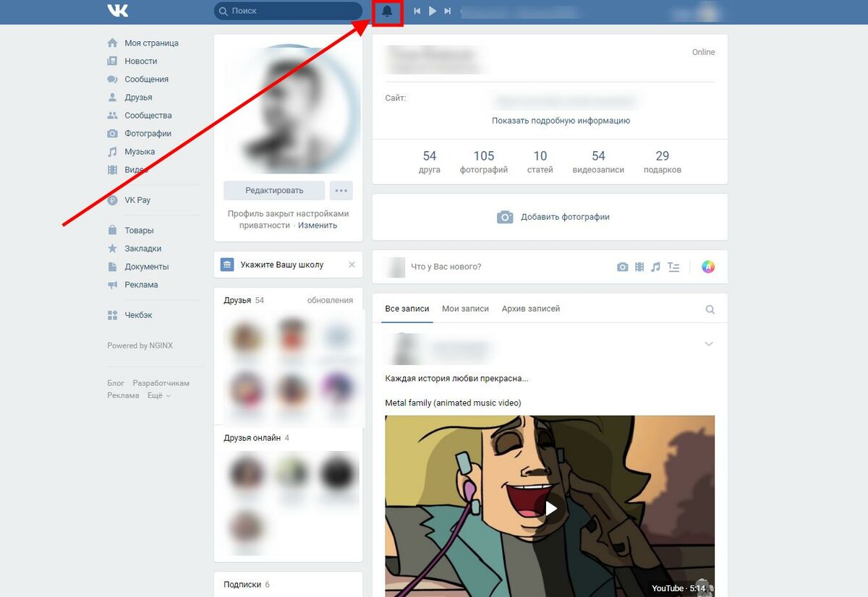This screenshot has height=597, width=868.
Task: Open Друзья онлайн list header
Action: 256,438
